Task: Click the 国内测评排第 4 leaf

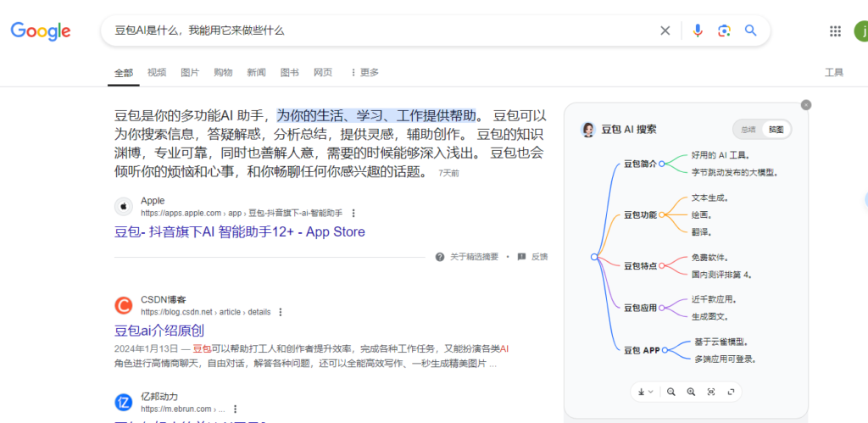Action: tap(721, 274)
